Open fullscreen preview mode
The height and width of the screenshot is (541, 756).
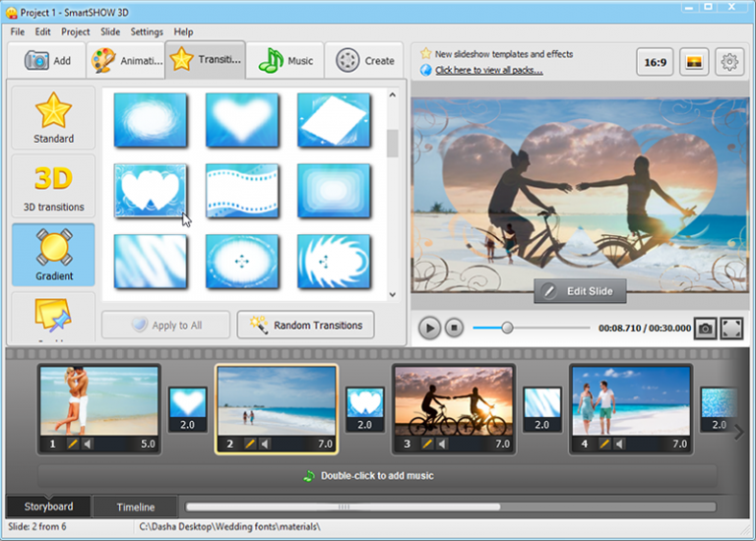pos(731,328)
